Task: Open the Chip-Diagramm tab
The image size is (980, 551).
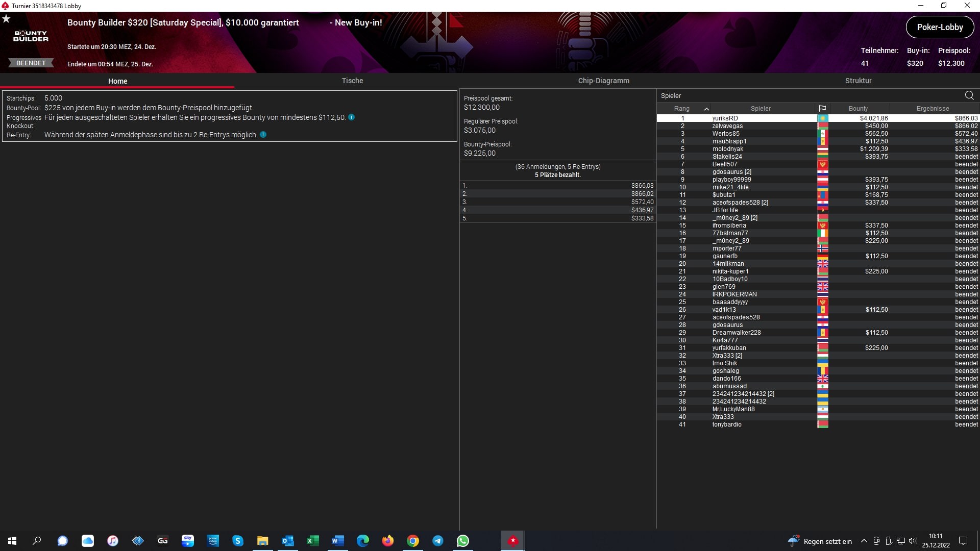Action: pyautogui.click(x=603, y=81)
